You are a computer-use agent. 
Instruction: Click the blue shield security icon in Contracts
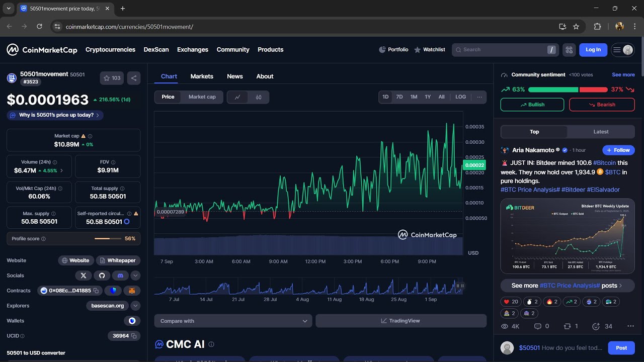113,291
